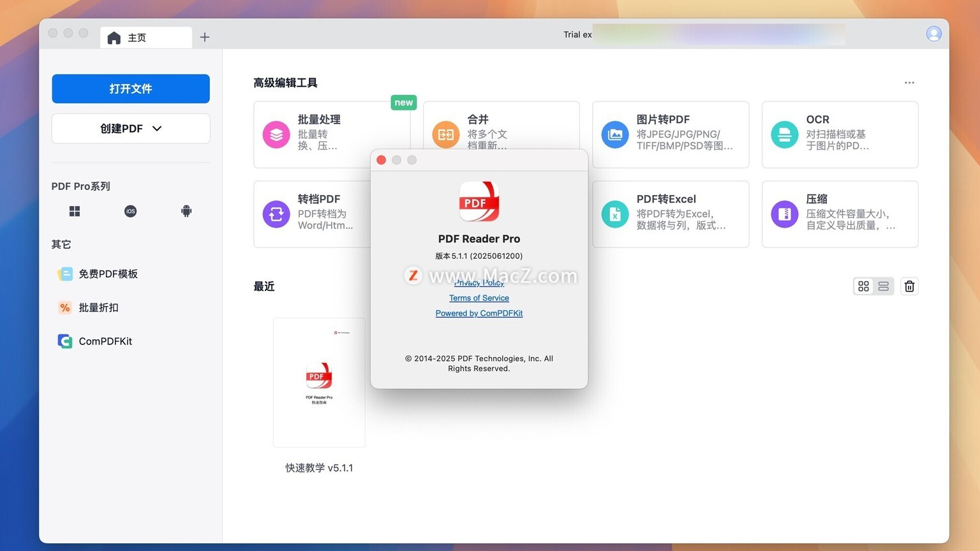The image size is (980, 551).
Task: Click the 批量处理 card title
Action: pos(319,120)
